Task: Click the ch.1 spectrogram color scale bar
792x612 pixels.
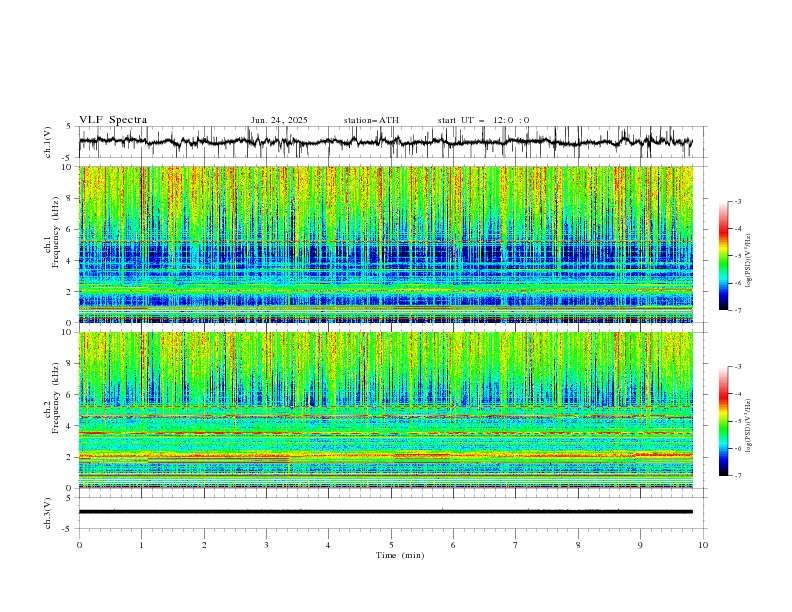Action: (x=723, y=256)
